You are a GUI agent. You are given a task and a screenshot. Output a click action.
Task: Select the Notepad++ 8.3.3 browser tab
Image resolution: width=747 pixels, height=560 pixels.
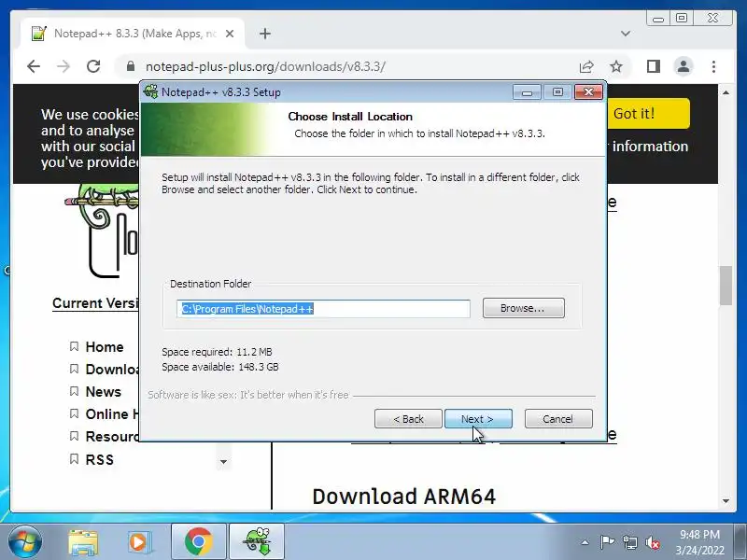[133, 34]
